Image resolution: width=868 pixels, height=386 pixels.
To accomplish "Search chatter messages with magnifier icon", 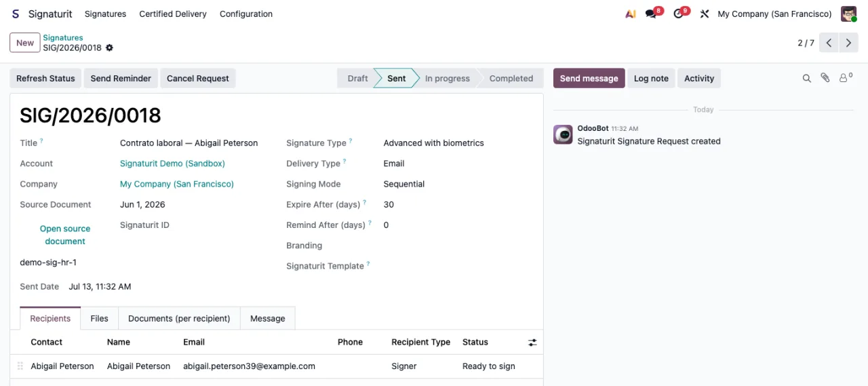I will click(806, 79).
